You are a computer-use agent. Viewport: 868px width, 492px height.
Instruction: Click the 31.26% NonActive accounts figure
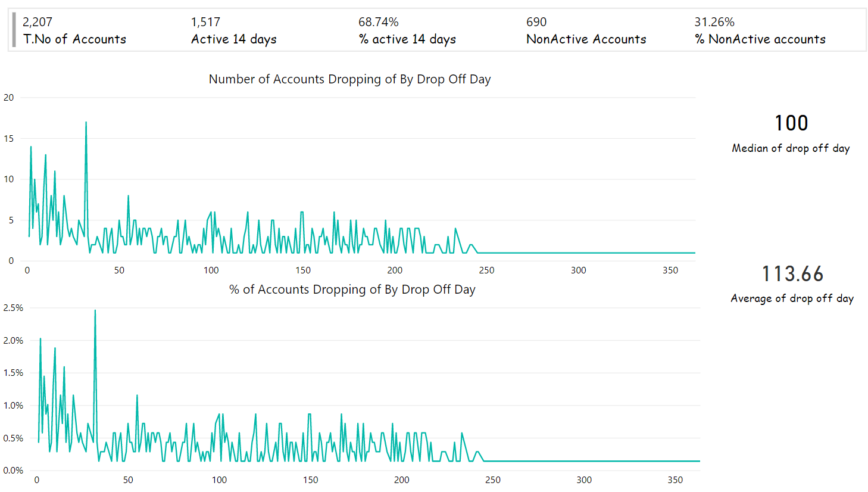(x=714, y=22)
